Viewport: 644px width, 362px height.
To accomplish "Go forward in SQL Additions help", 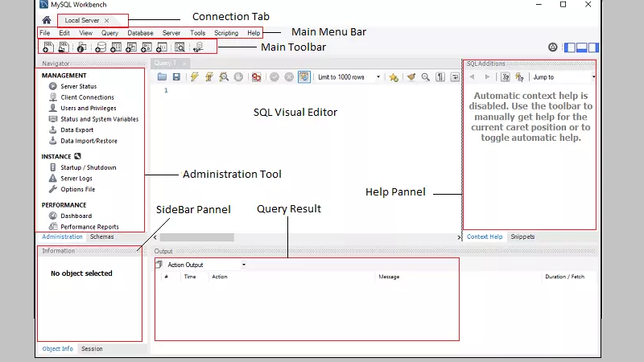I will (x=487, y=76).
